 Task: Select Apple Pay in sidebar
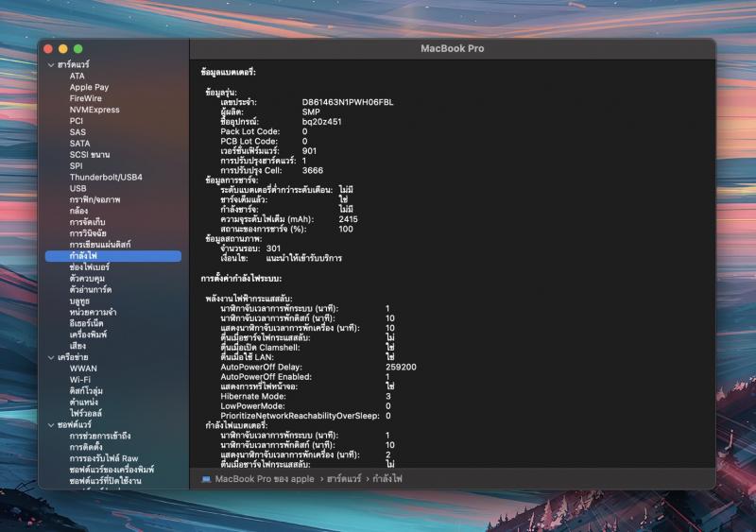[x=89, y=87]
